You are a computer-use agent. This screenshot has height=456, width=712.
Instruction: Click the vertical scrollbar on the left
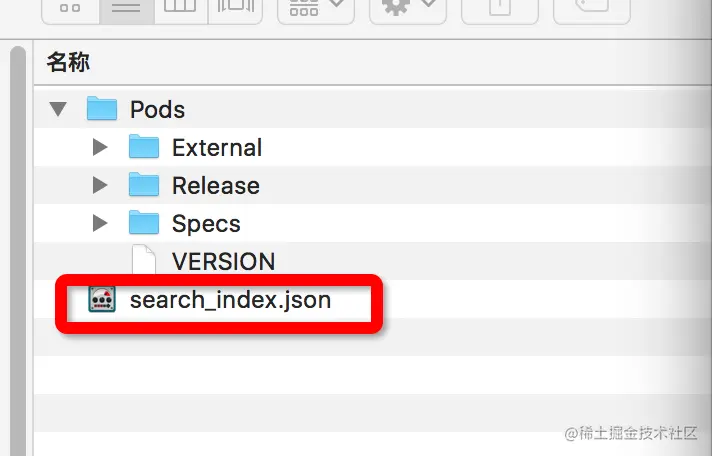pyautogui.click(x=18, y=251)
